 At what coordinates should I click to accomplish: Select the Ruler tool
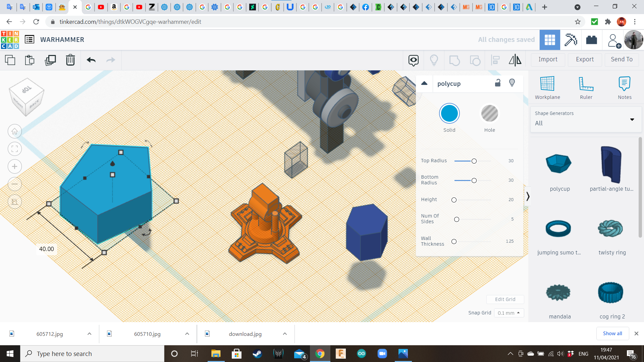tap(586, 88)
